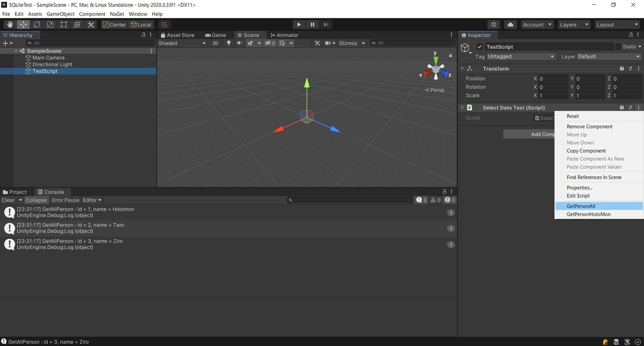Uncheck the TestScript enabled checkbox
Viewport: 644px width, 346px height.
[480, 46]
